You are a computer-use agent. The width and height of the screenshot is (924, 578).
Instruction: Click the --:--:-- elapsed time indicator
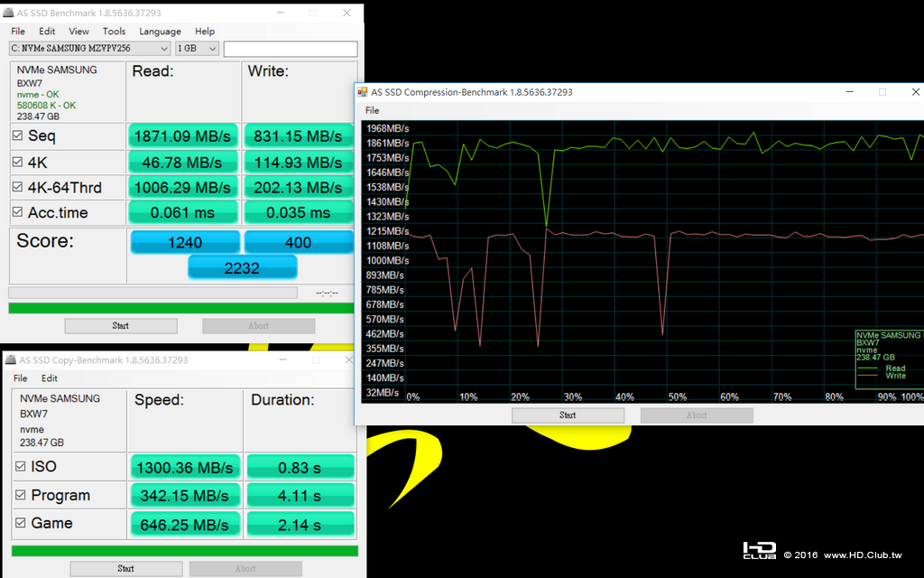327,293
